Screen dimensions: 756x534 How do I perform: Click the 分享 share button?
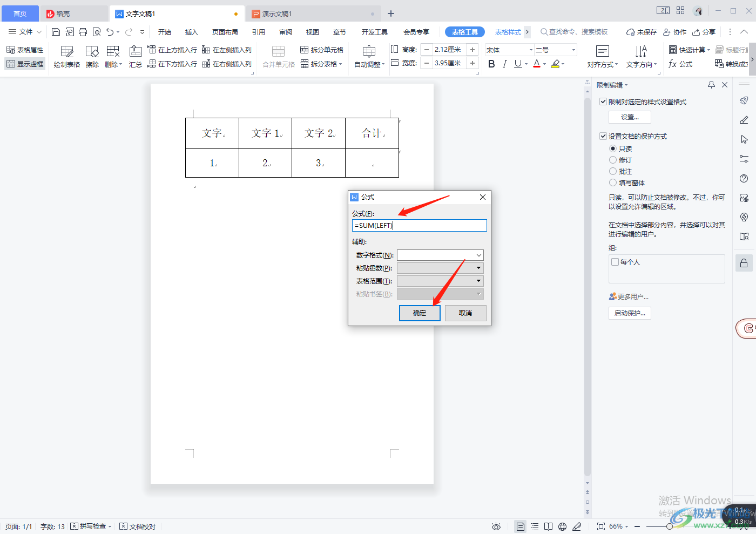(704, 32)
